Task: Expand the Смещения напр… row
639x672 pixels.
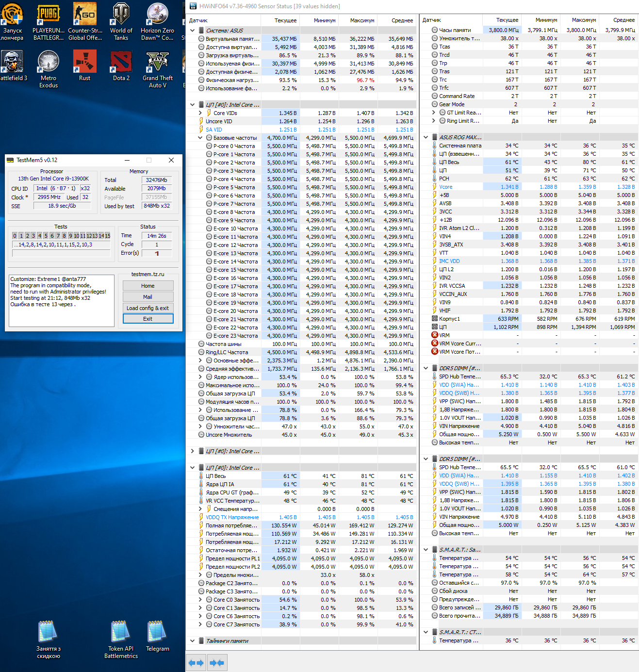Action: pos(200,509)
